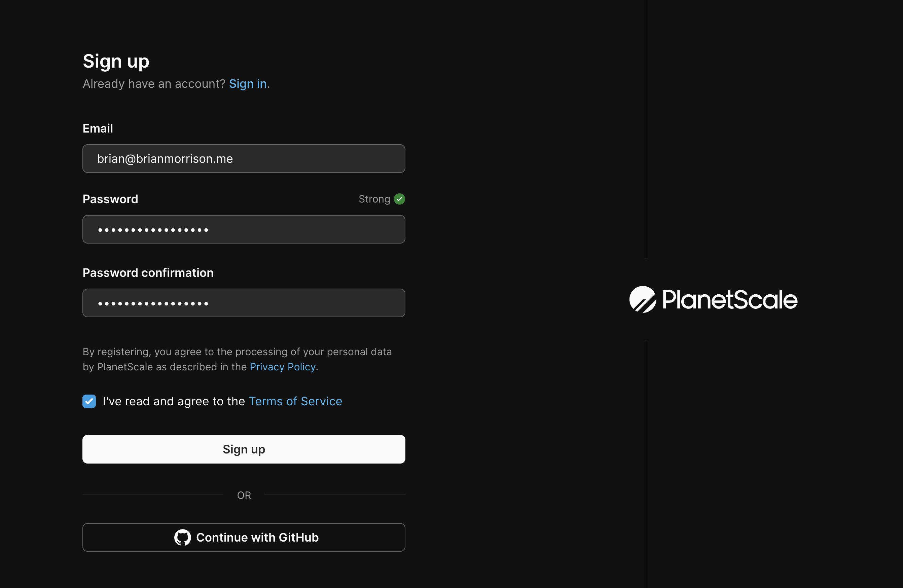
Task: Click into the Password field
Action: 244,229
